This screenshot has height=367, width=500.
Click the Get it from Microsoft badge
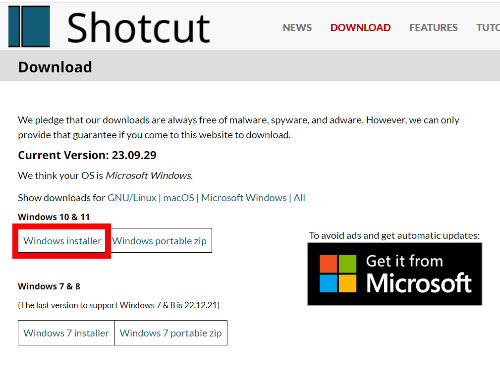tap(395, 274)
